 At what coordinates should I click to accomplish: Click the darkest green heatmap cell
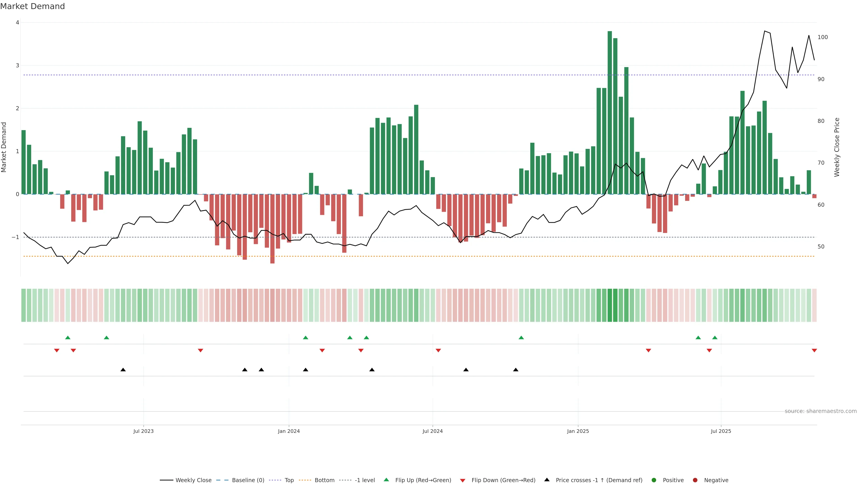(x=610, y=305)
